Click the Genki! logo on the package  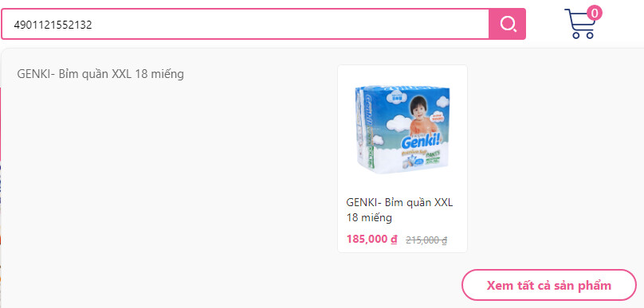[421, 142]
